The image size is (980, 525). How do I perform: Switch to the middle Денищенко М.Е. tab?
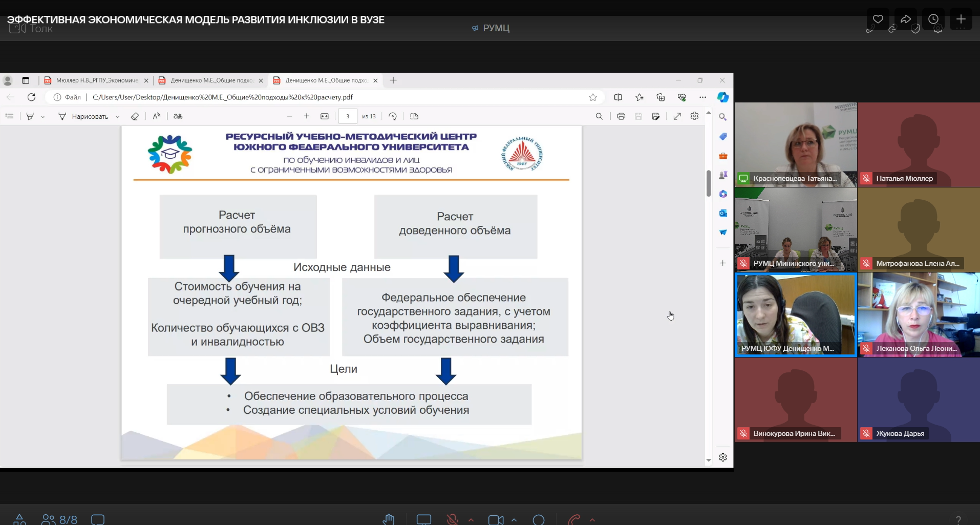pyautogui.click(x=211, y=80)
